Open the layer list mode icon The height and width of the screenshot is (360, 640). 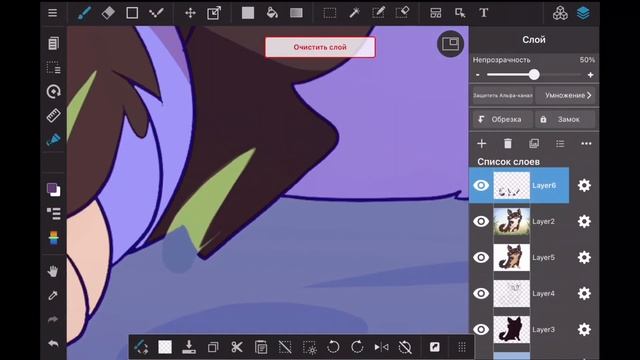(x=560, y=143)
